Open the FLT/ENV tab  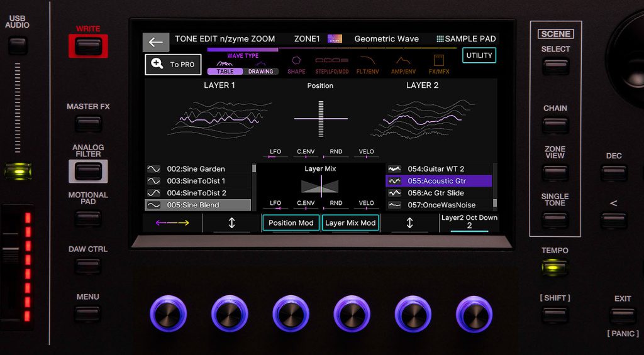tap(367, 65)
